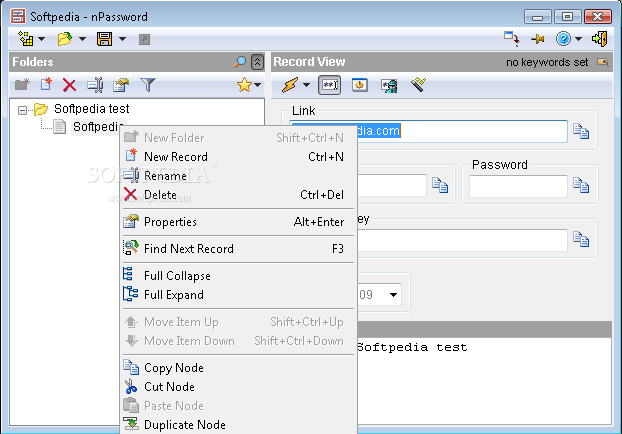Choose Find Next Record from context menu

coord(238,249)
